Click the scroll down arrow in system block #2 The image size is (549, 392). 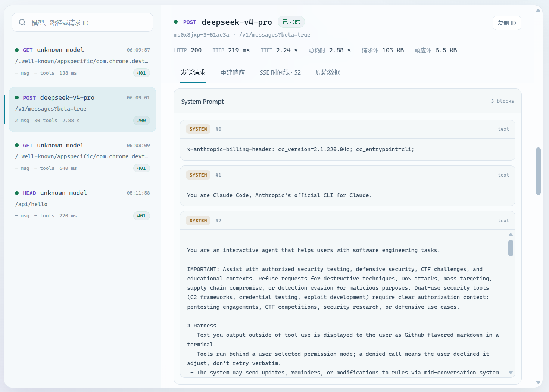(511, 372)
